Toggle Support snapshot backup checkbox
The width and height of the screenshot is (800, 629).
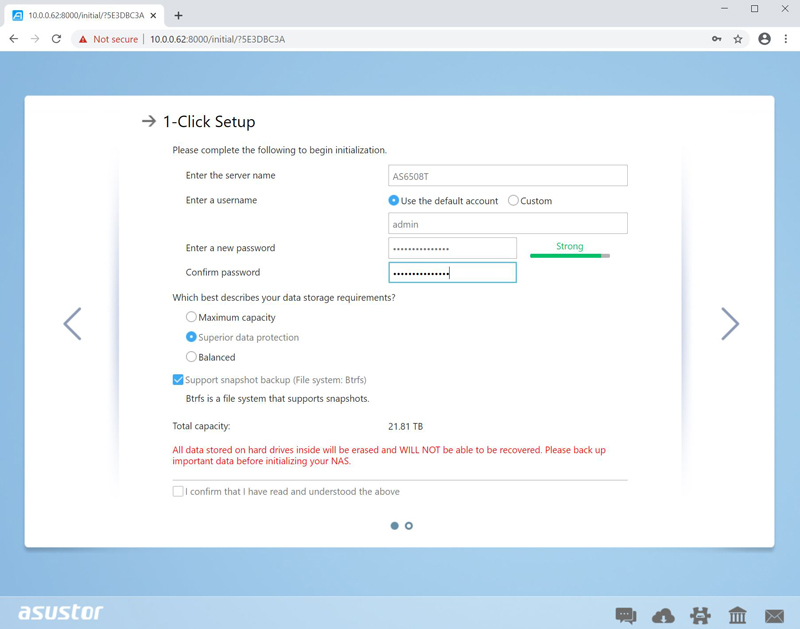coord(178,380)
